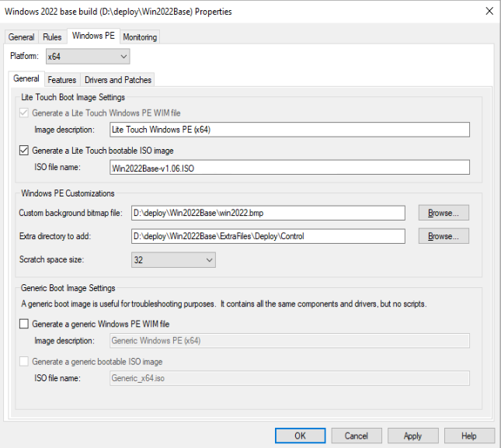
Task: Click the Lite Touch Boot Image Settings heading
Action: [73, 97]
